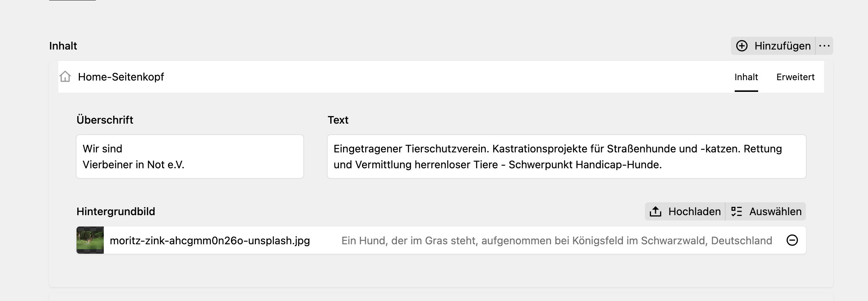Remove the image via the minus circle icon
This screenshot has height=301, width=868.
click(x=792, y=240)
